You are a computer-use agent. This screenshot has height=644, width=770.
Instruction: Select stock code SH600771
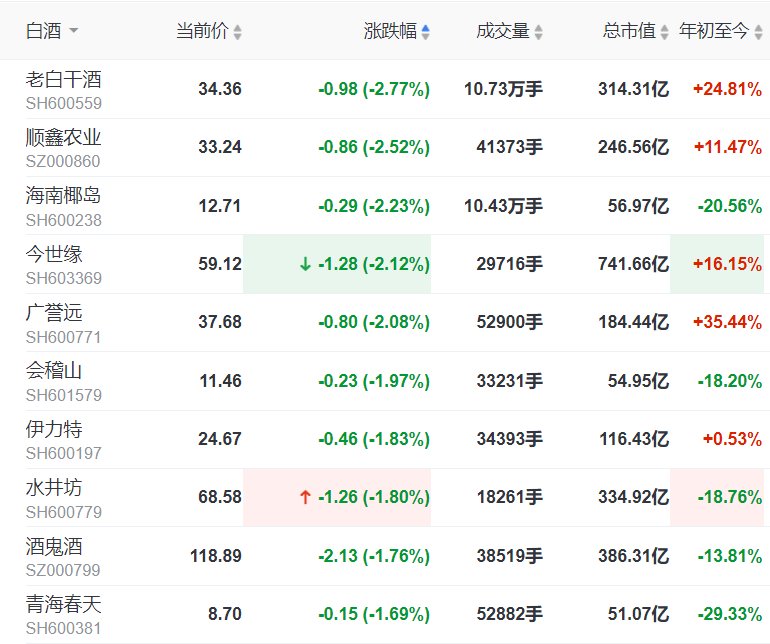pos(63,337)
